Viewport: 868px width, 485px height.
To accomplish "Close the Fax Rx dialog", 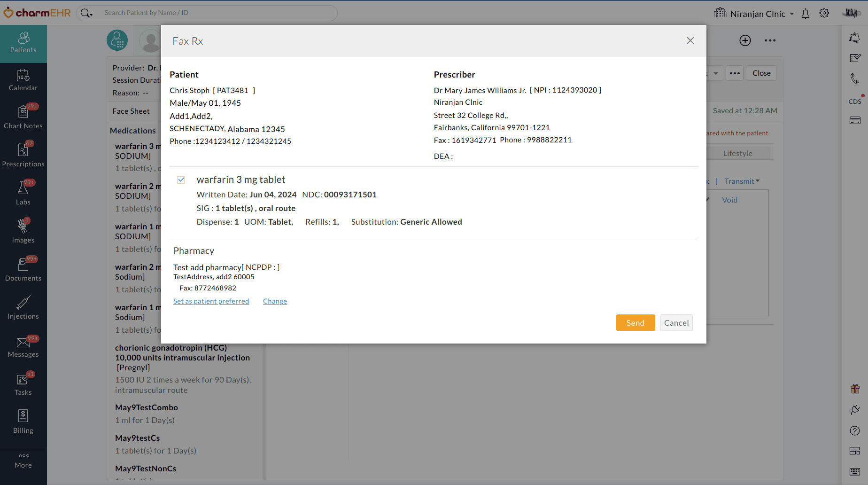I will (690, 41).
